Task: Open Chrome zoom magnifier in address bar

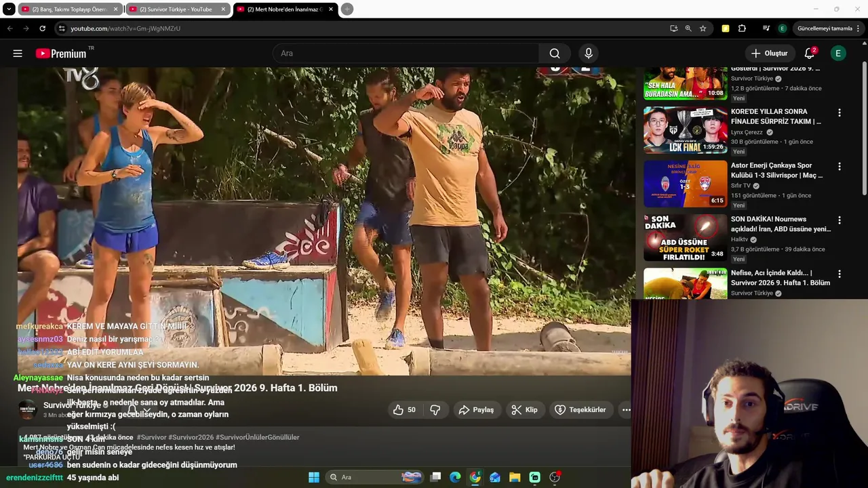Action: tap(688, 28)
